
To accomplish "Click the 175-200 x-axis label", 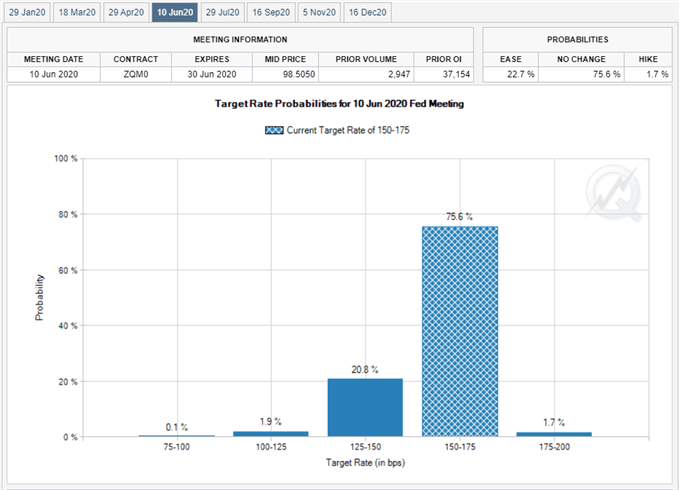I will tap(554, 447).
